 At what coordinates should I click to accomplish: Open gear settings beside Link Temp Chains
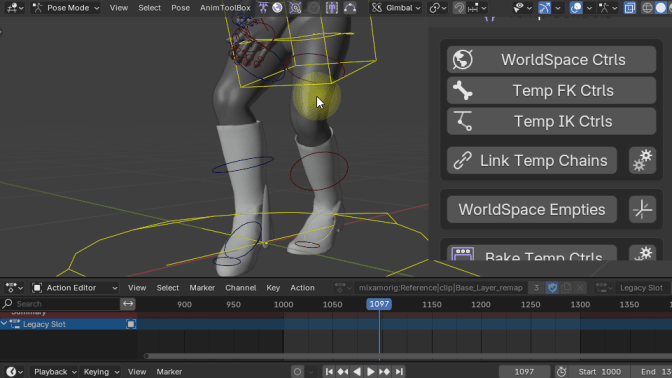[x=642, y=160]
